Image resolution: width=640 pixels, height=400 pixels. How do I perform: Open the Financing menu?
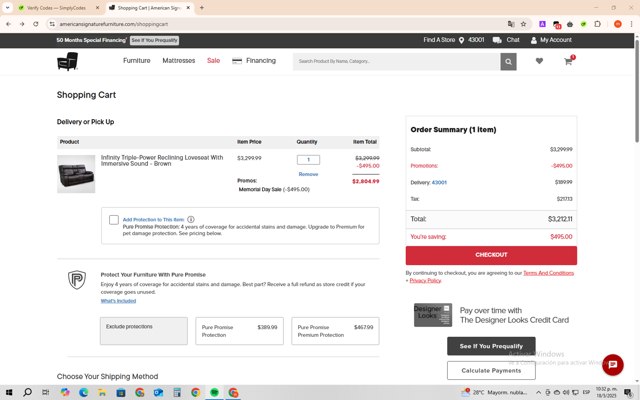[254, 60]
